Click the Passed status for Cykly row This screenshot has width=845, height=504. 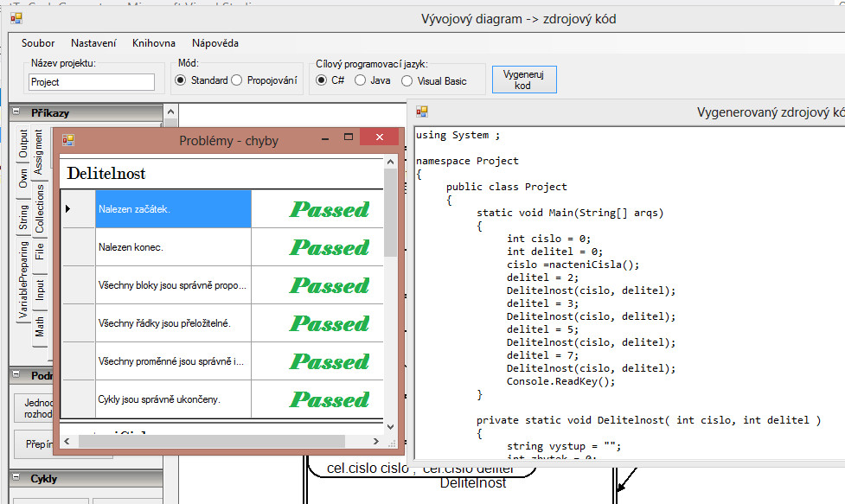(x=330, y=399)
